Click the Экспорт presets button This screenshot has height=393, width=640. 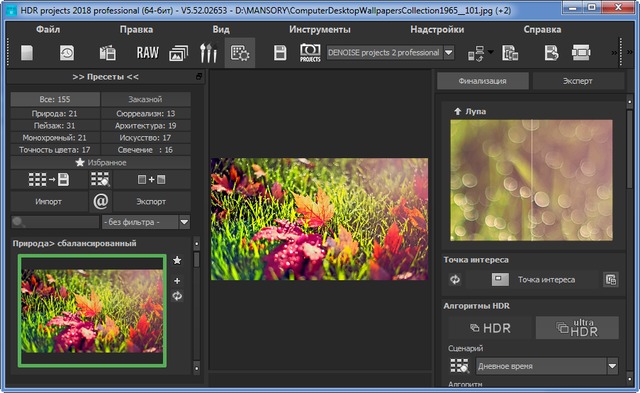coord(151,201)
